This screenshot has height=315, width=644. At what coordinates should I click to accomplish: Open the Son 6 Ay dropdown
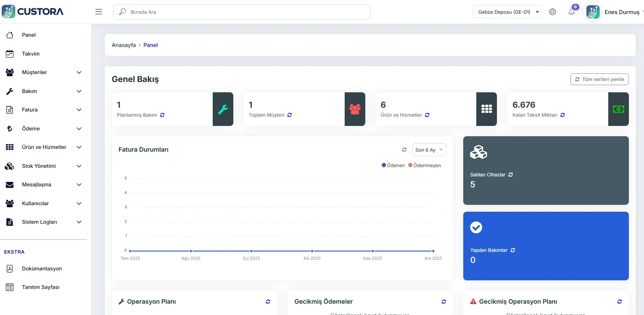point(429,150)
